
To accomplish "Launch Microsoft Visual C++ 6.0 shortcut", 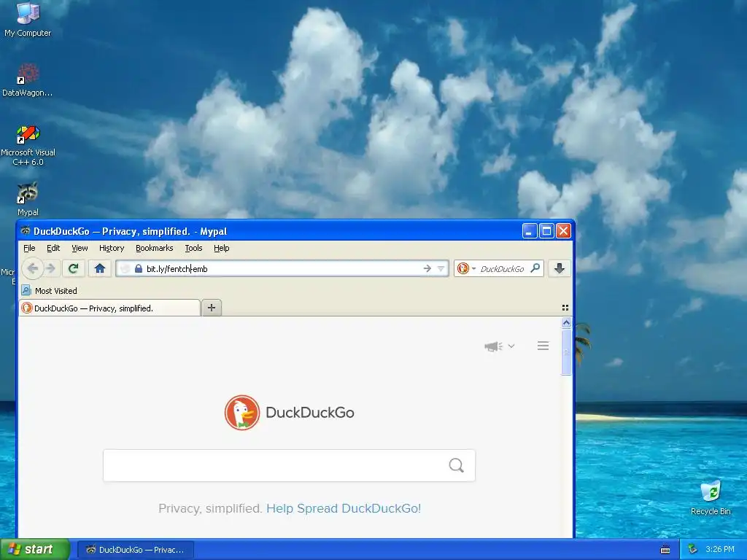I will coord(28,145).
